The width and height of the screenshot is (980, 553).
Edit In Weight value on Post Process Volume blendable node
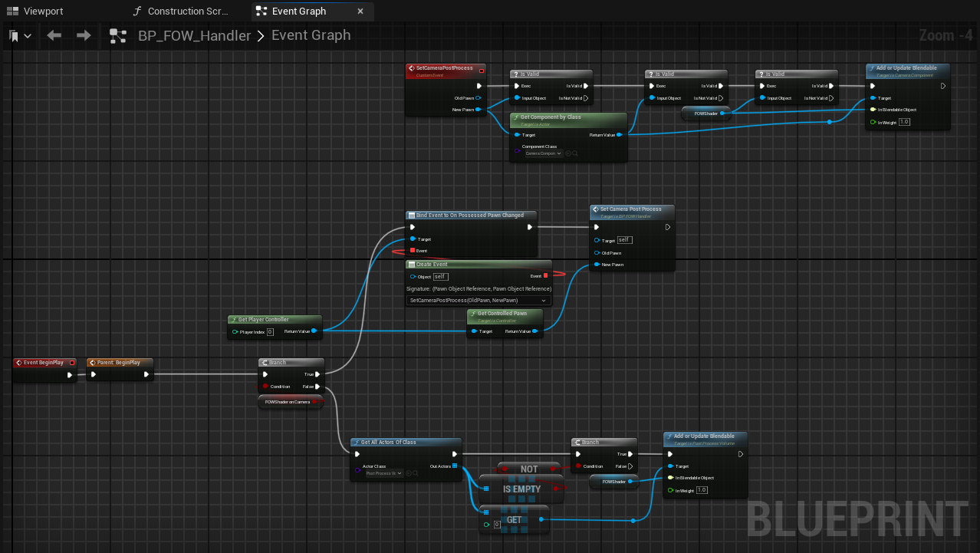[x=702, y=490]
